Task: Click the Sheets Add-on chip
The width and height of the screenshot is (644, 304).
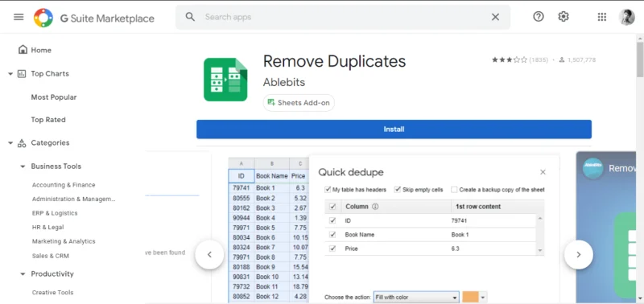Action: coord(299,103)
